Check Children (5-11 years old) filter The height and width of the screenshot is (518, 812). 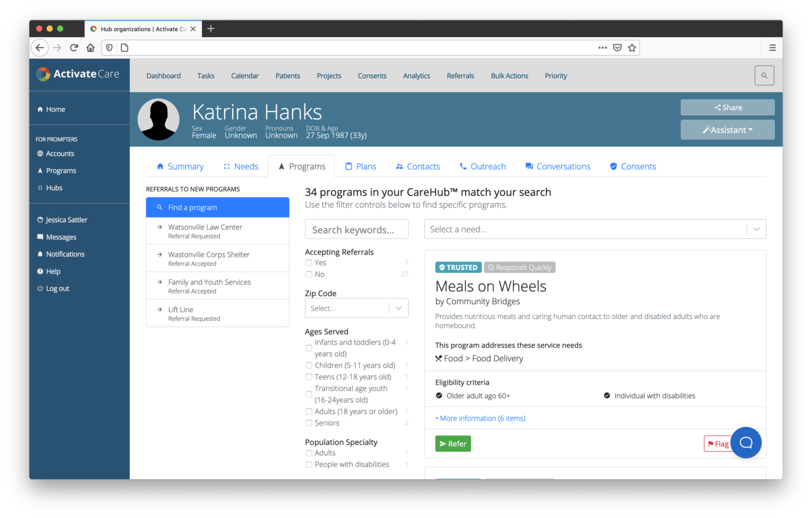[x=309, y=366]
